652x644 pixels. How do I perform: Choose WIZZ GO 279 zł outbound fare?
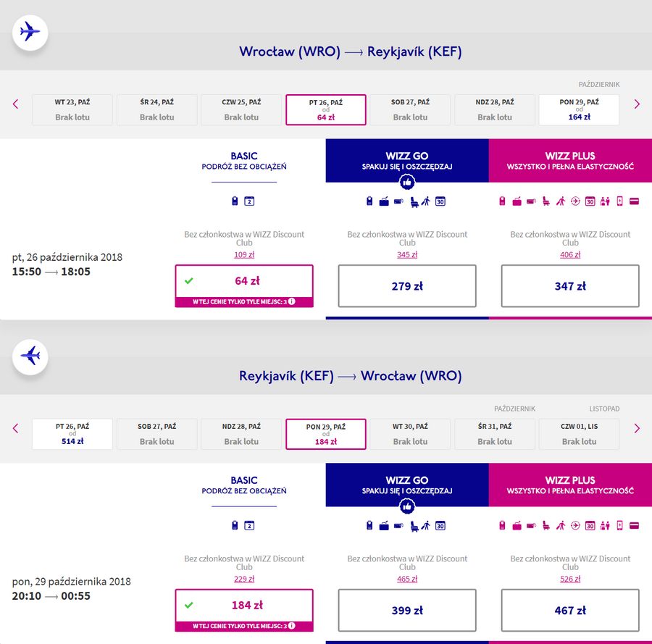click(407, 286)
